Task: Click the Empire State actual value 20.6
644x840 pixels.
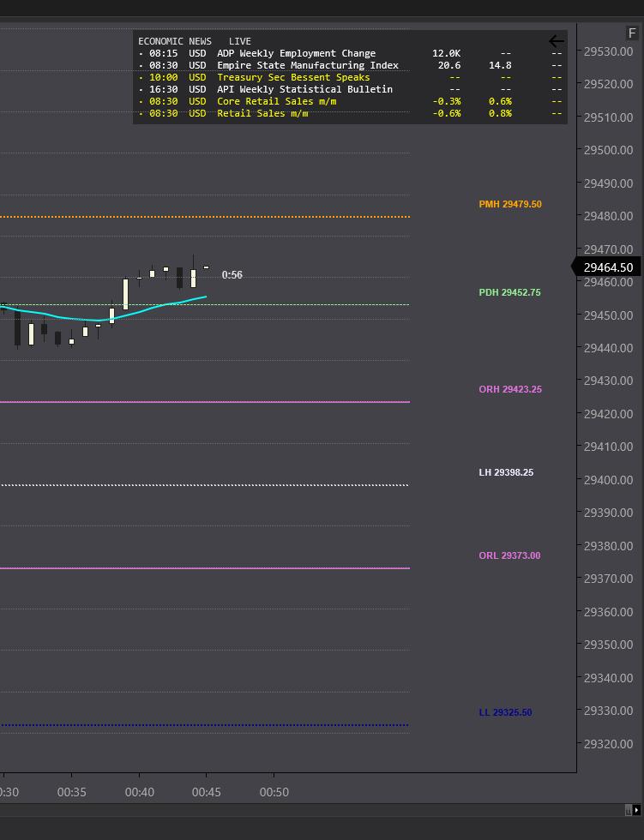Action: [x=449, y=65]
